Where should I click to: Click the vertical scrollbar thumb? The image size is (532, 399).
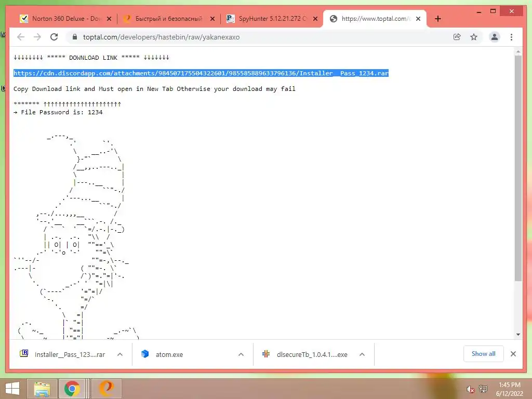tap(518, 168)
